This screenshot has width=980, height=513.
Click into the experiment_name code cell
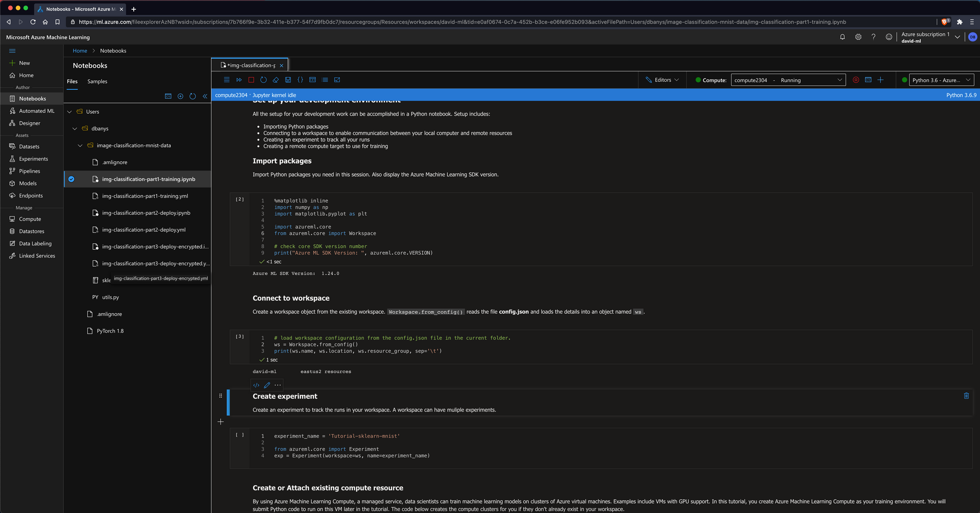pos(601,447)
